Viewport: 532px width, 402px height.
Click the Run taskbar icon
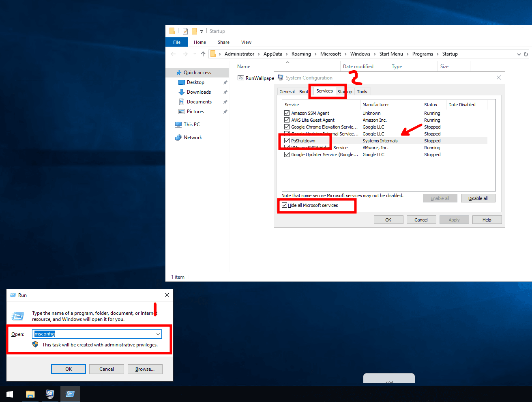point(70,394)
